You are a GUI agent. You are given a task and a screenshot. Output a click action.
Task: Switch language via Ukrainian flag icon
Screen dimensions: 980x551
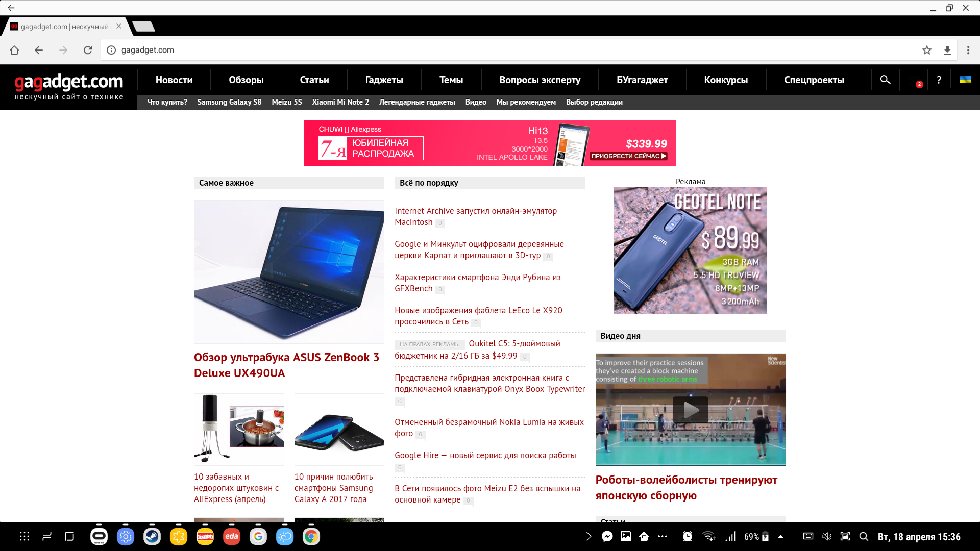pyautogui.click(x=965, y=80)
